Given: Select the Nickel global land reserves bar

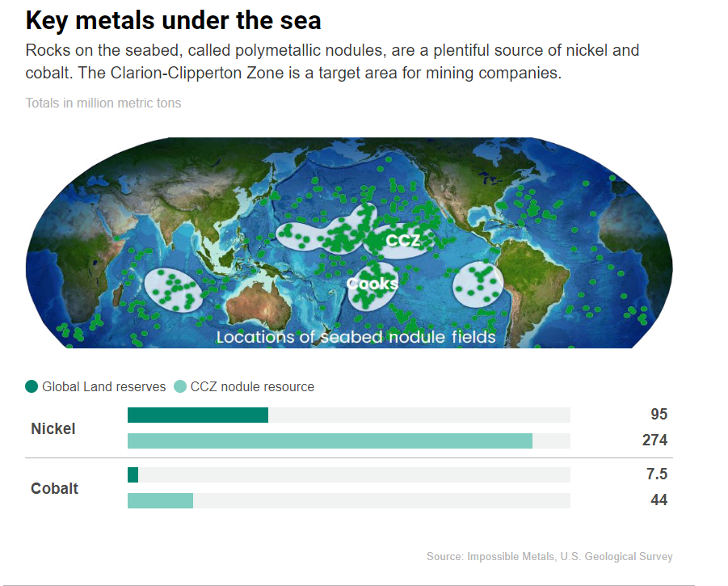Looking at the screenshot, I should pyautogui.click(x=198, y=415).
